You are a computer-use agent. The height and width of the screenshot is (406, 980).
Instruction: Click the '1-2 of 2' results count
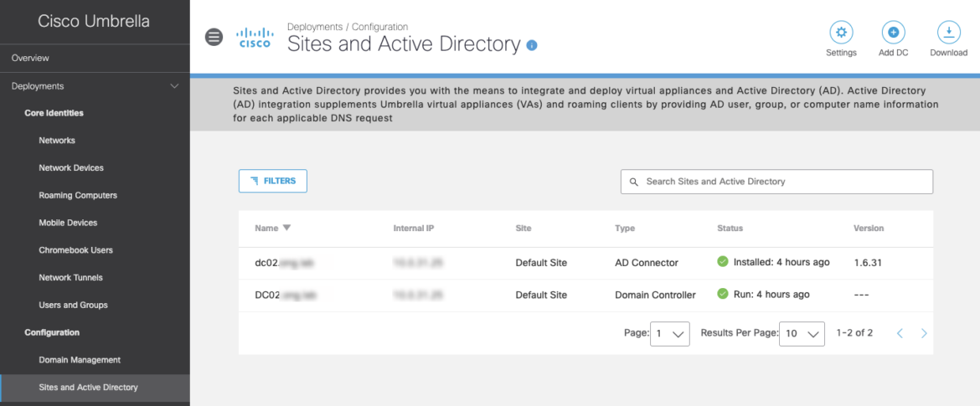tap(854, 333)
